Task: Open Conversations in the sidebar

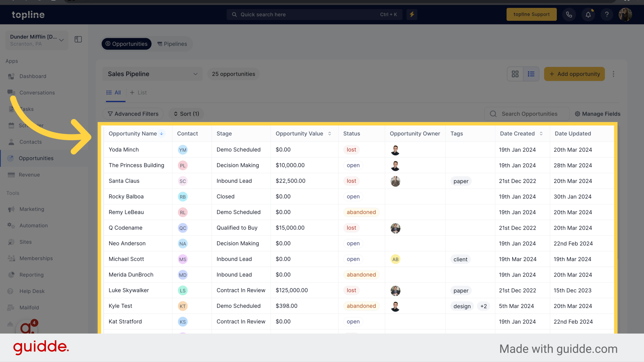Action: 37,93
